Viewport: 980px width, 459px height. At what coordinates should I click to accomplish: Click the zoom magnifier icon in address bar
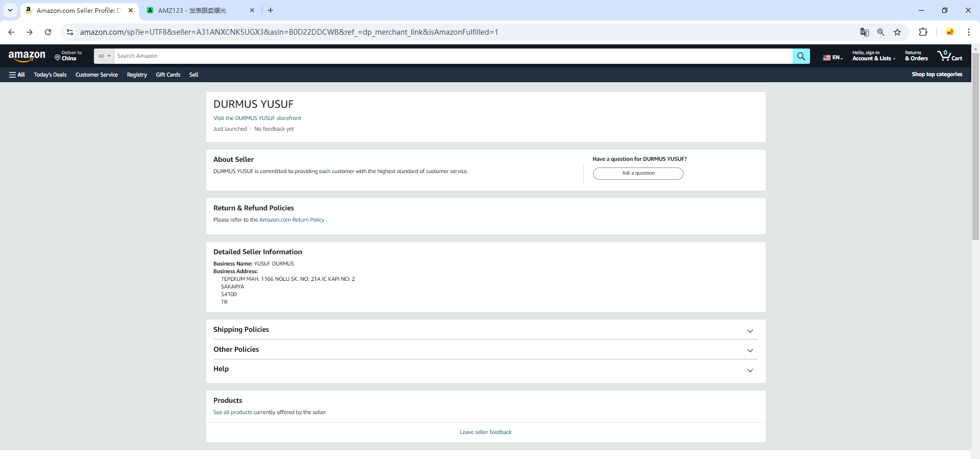click(x=881, y=32)
